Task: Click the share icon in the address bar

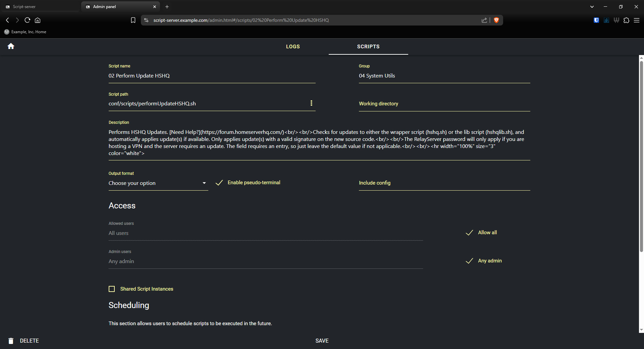Action: coord(484,20)
